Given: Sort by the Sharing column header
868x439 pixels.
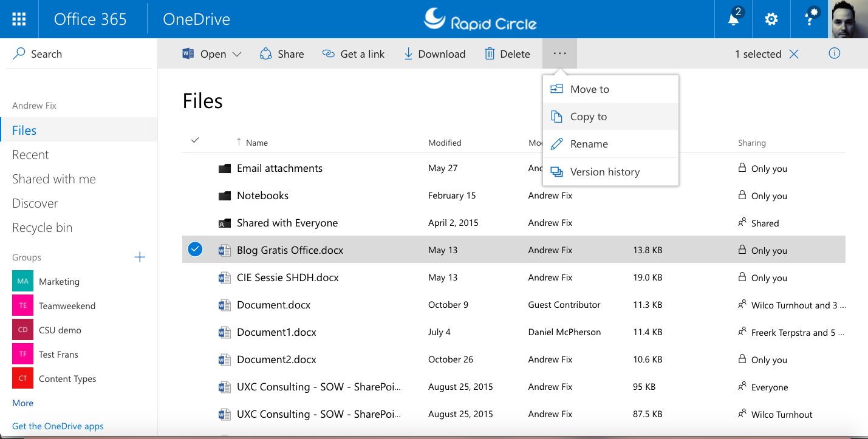Looking at the screenshot, I should click(751, 143).
